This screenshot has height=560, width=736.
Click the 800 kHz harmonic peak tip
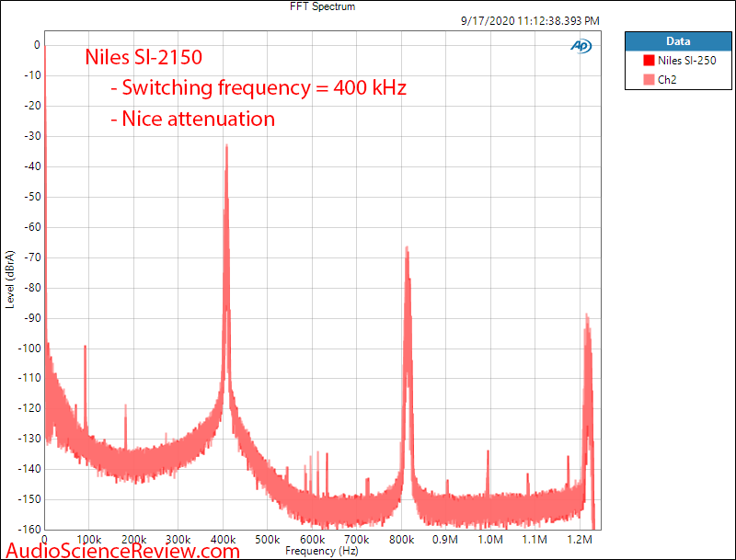[x=407, y=248]
